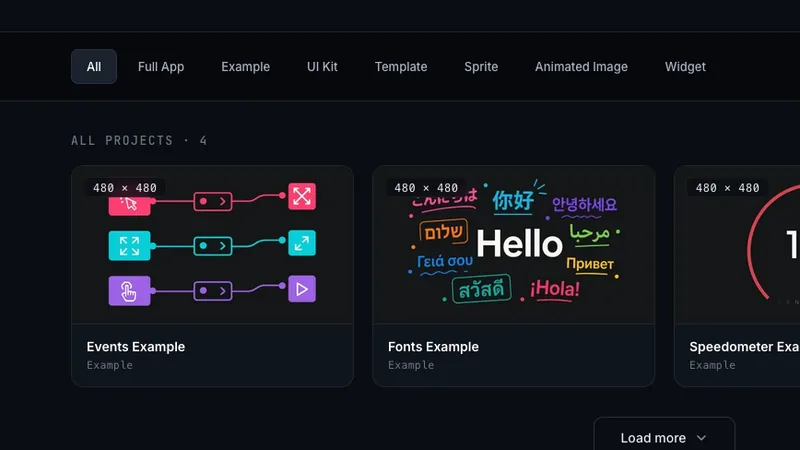Filter projects by Example

(x=245, y=66)
